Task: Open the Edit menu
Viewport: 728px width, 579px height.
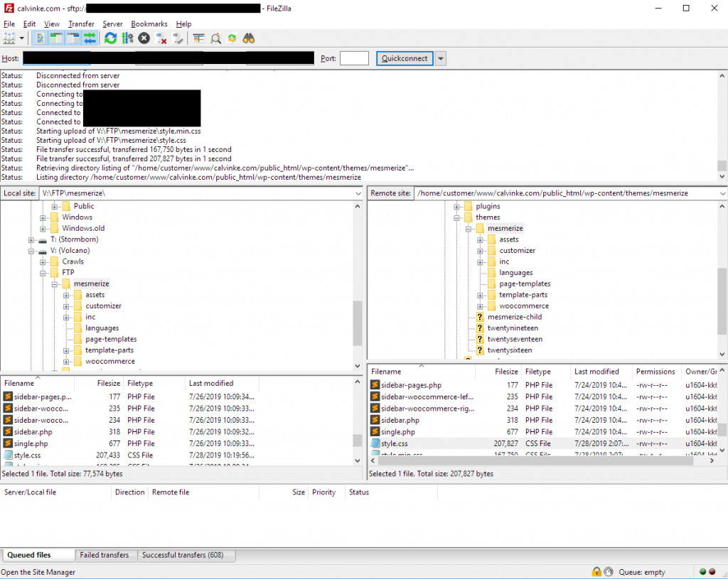Action: [x=29, y=23]
